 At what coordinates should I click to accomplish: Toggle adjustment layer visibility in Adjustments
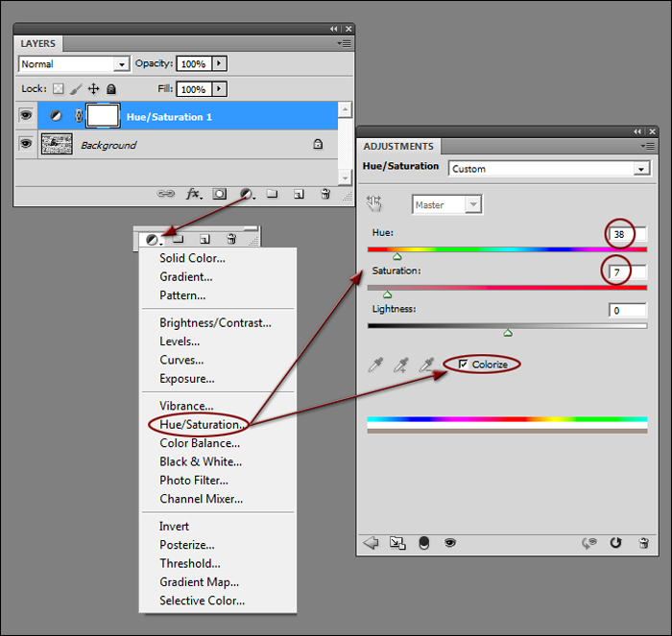(450, 543)
